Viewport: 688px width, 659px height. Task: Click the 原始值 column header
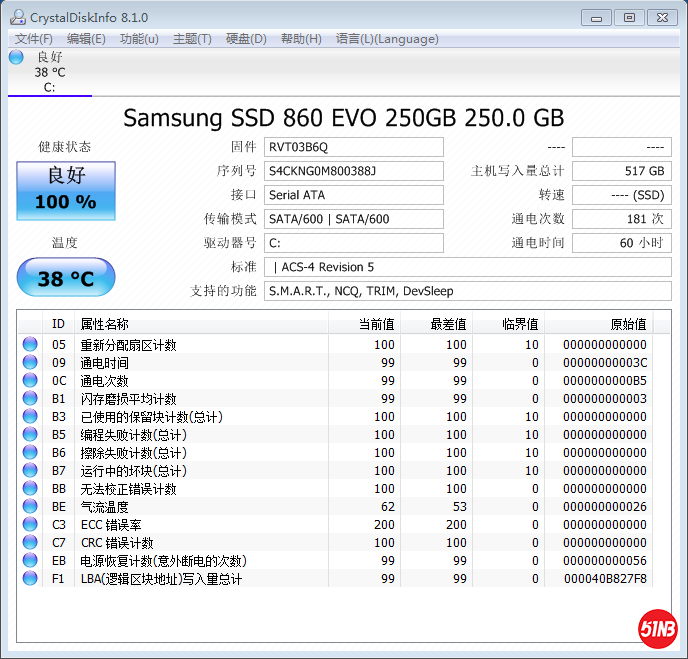coord(628,324)
